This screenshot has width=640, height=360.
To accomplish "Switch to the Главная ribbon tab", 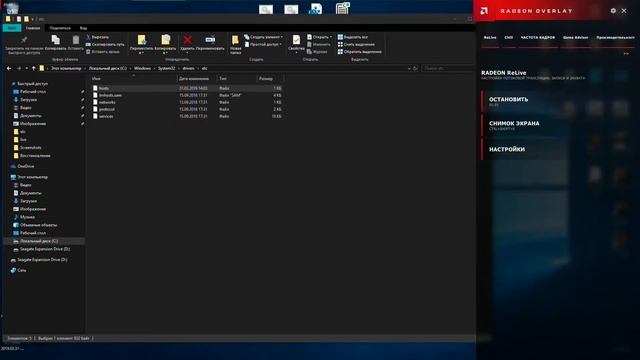I will tap(33, 28).
